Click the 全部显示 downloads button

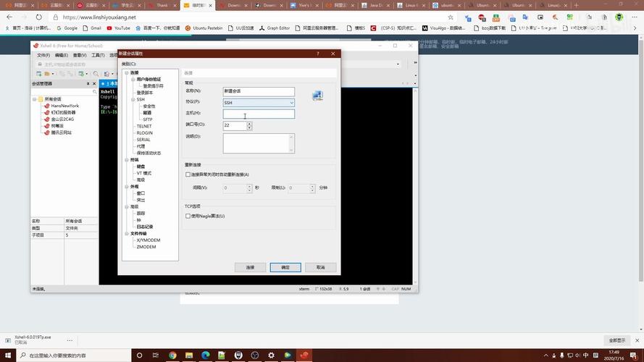pyautogui.click(x=617, y=340)
